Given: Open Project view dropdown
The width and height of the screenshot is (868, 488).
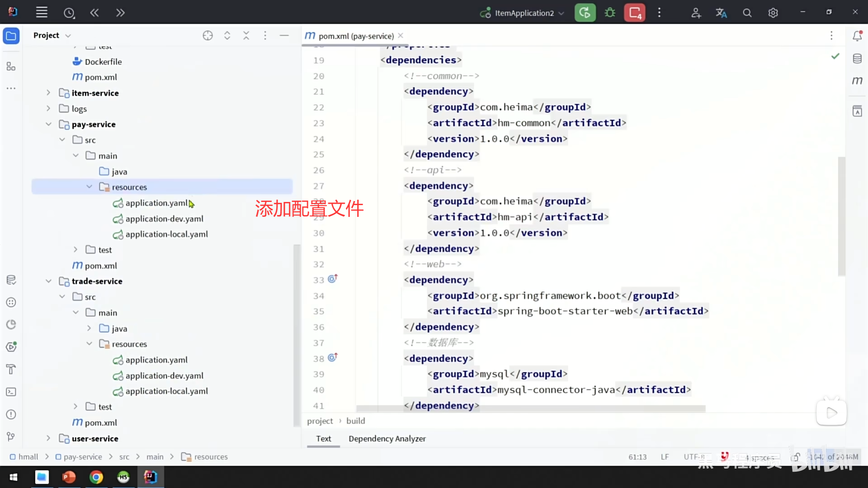Looking at the screenshot, I should coord(68,35).
